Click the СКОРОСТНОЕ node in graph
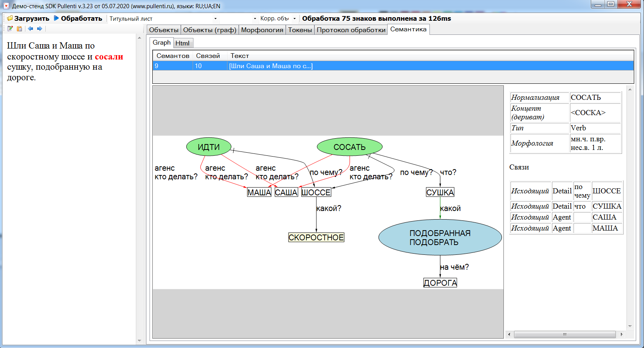This screenshot has width=644, height=348. [x=316, y=237]
